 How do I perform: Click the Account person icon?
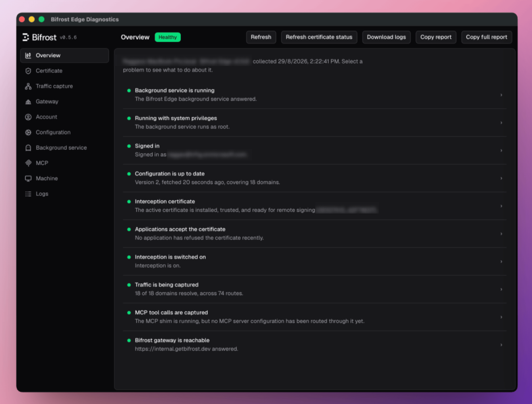[28, 117]
